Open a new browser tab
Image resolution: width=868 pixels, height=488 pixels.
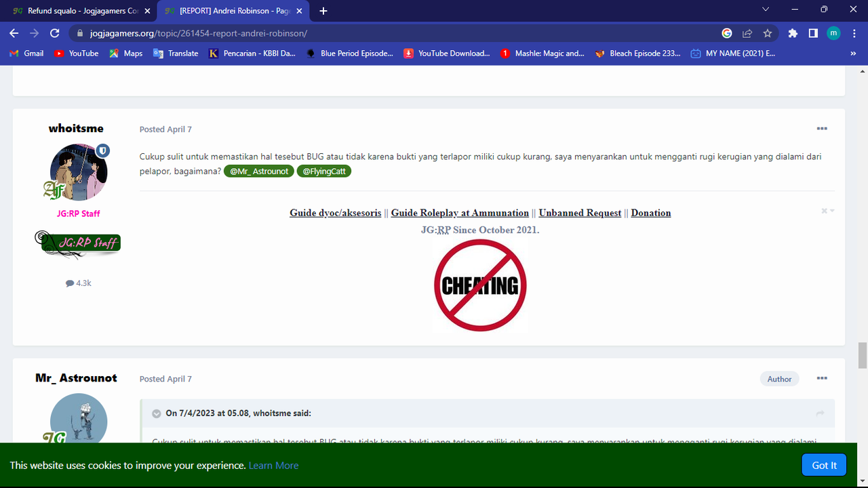323,11
